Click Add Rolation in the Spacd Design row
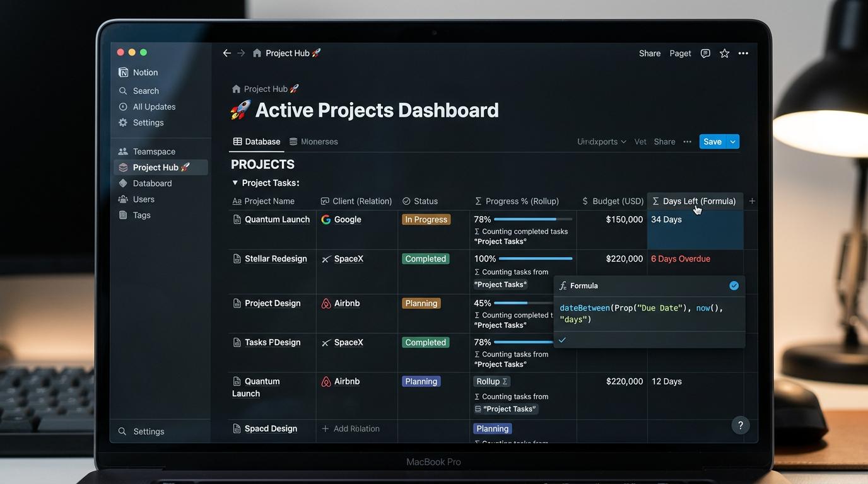Screen dimensions: 868x484 [x=351, y=429]
